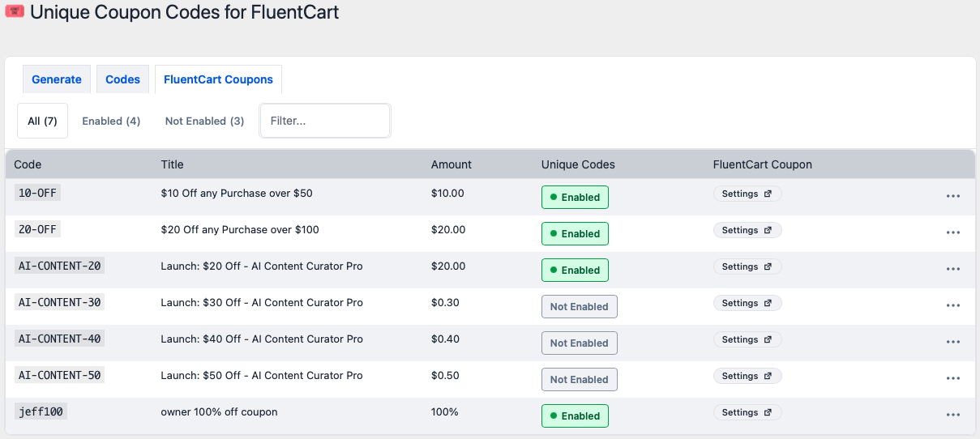The height and width of the screenshot is (439, 980).
Task: Select the 10-OFF coupon code
Action: pos(37,193)
